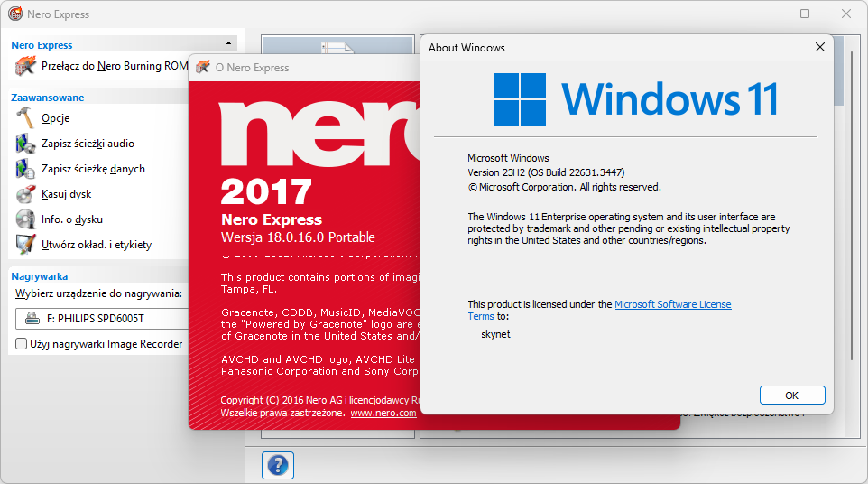
Task: Open Przełącz do Nero Burning ROM
Action: tap(115, 66)
